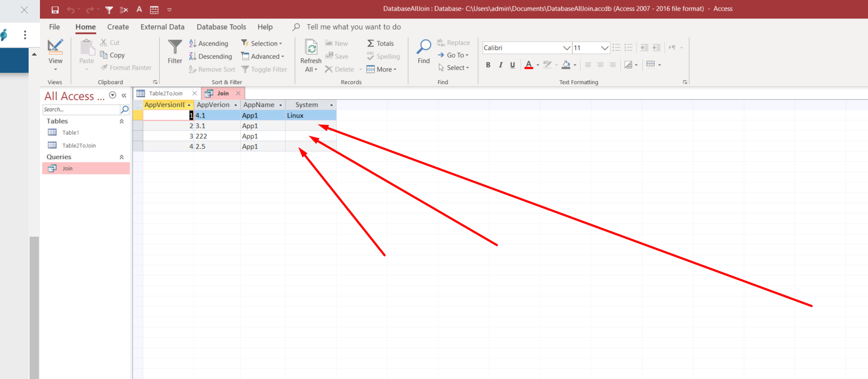Open the System column filter arrow

point(331,105)
